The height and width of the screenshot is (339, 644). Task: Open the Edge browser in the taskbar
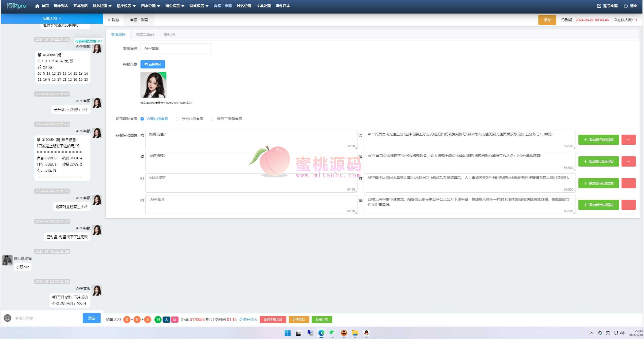click(321, 333)
